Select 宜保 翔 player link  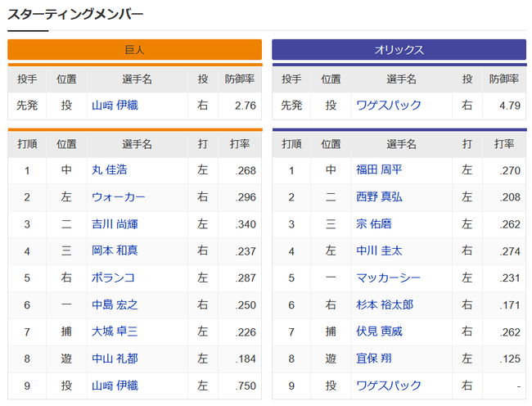point(373,359)
